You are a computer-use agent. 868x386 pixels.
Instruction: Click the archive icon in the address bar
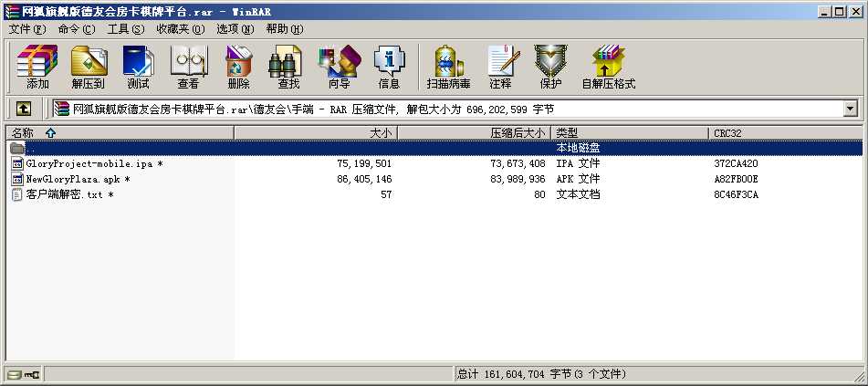point(62,110)
